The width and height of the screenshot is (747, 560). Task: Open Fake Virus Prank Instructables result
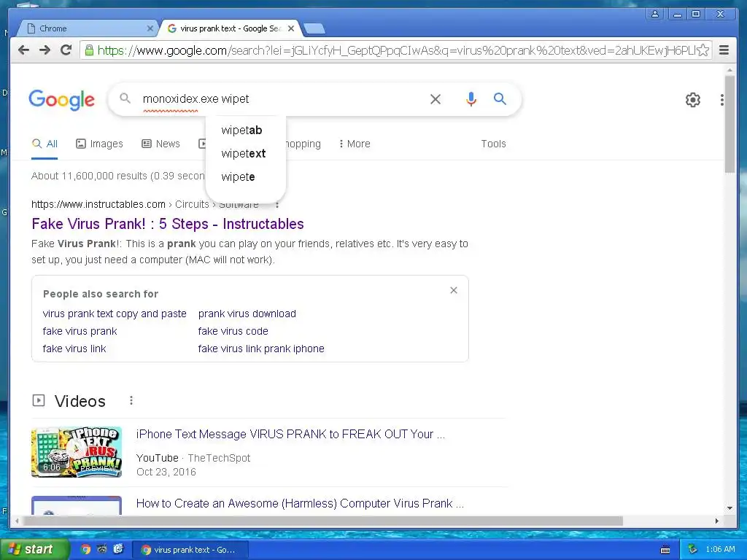click(x=168, y=224)
